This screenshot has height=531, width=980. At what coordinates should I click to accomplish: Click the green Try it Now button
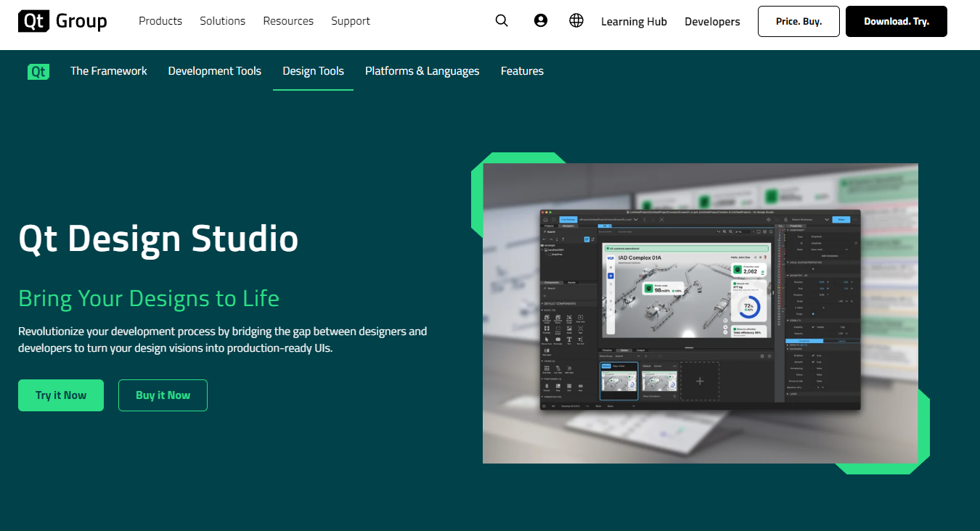[x=61, y=395]
